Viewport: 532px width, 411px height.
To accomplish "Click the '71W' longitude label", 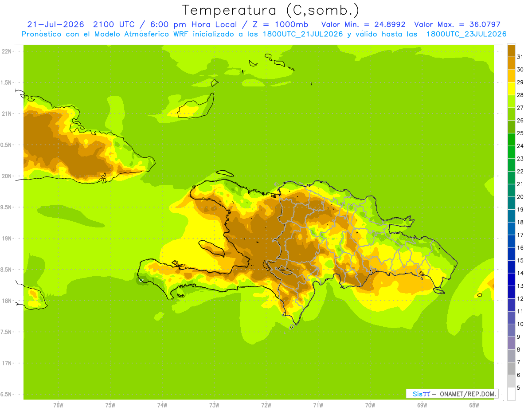I will (x=318, y=405).
